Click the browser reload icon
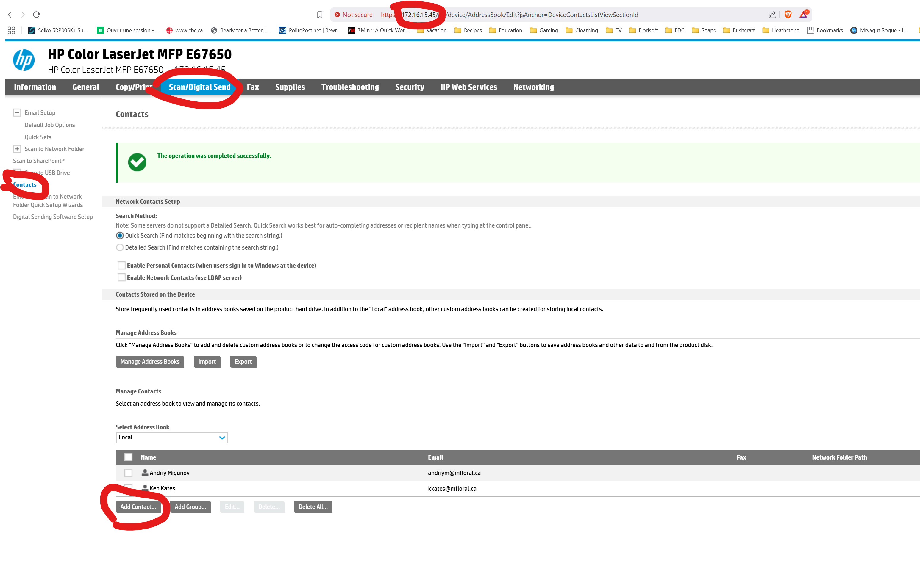This screenshot has width=920, height=588. (x=36, y=15)
